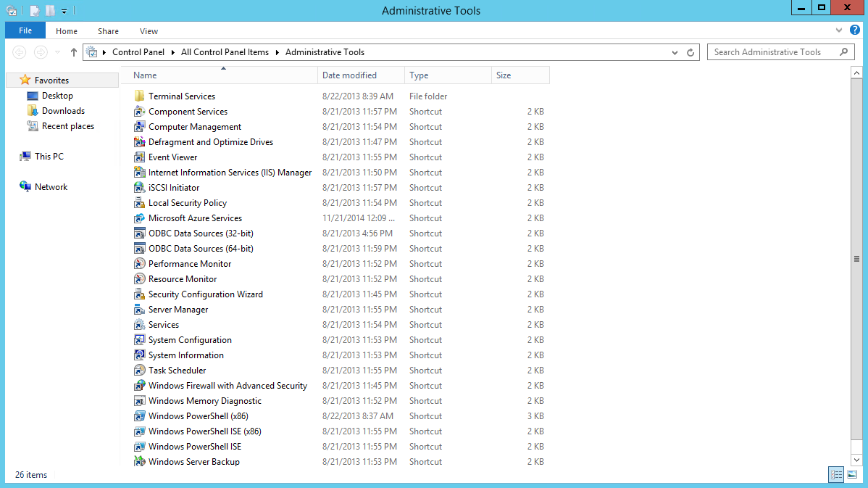The height and width of the screenshot is (488, 868).
Task: Click the Services gear shortcut icon
Action: click(140, 325)
